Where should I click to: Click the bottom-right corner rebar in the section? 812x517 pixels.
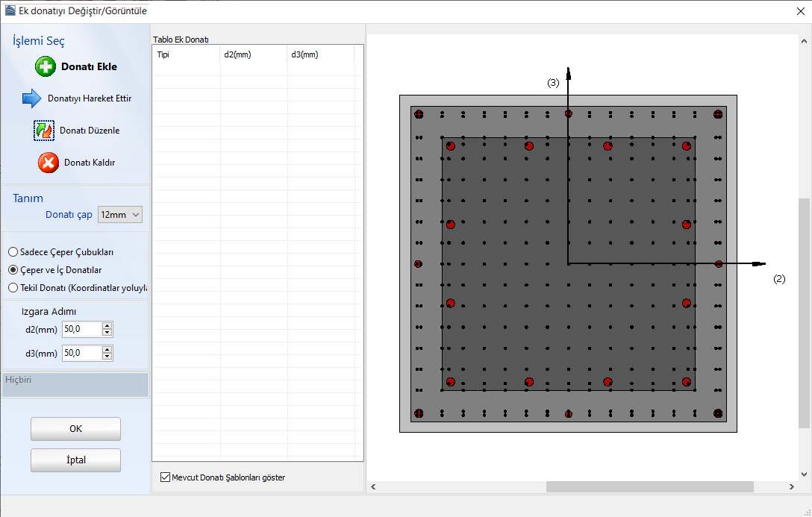pyautogui.click(x=718, y=413)
